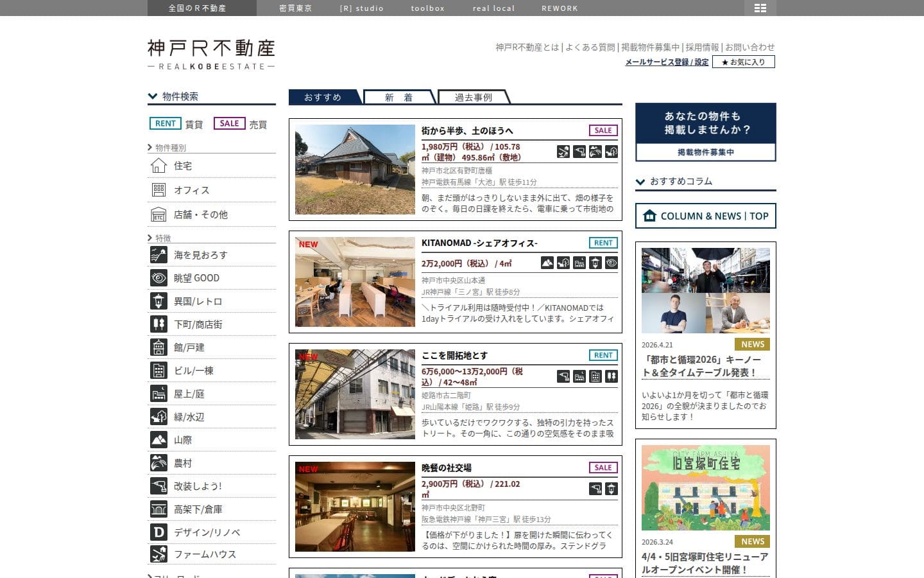Select the ビル/一棟 building icon
This screenshot has width=924, height=578.
[x=158, y=371]
